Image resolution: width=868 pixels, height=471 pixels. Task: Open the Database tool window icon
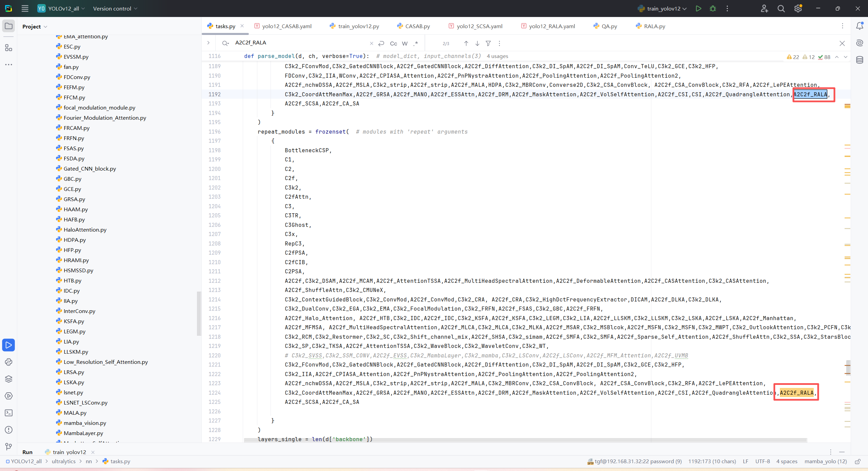click(860, 60)
